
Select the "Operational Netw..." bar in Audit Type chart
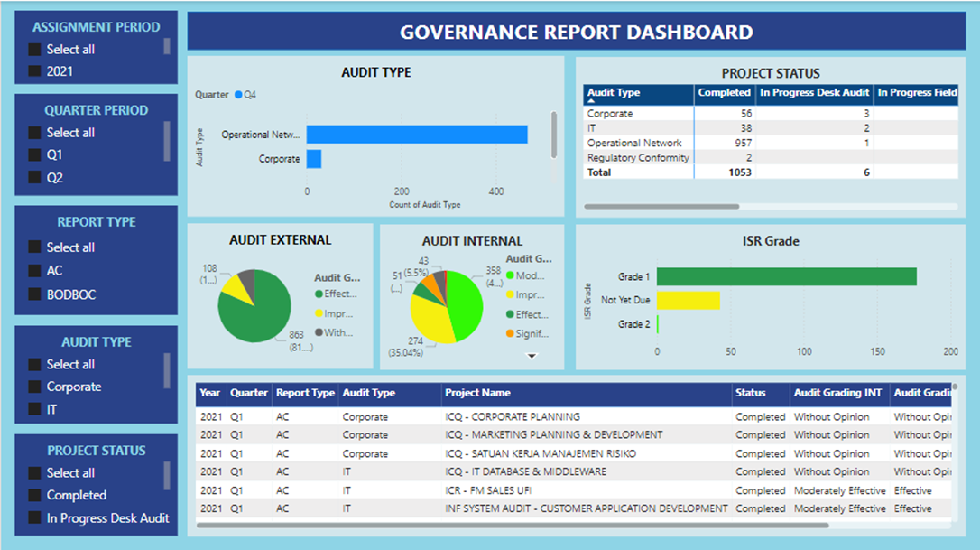click(415, 133)
